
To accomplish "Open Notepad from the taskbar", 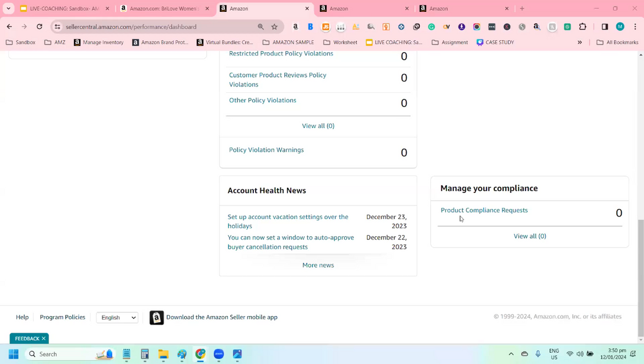I will click(127, 354).
